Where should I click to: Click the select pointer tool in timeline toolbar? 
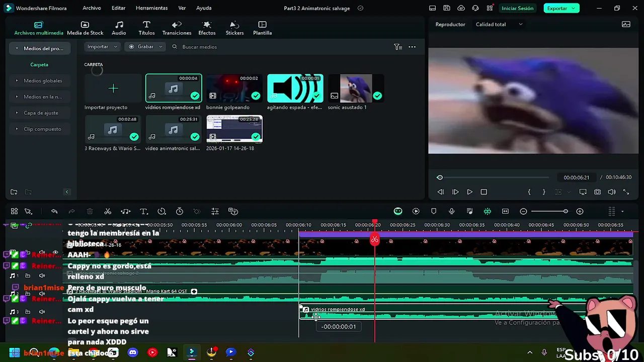click(28, 212)
